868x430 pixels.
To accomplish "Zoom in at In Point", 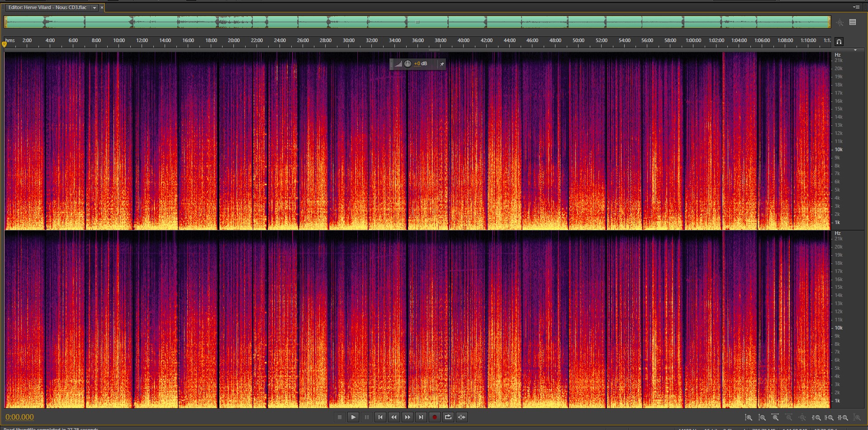I will tap(816, 418).
